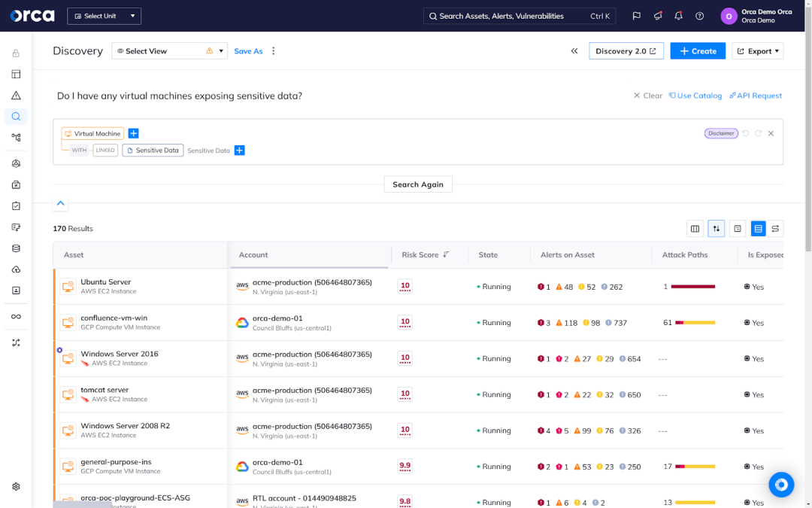Click the Search Again button
812x508 pixels.
tap(418, 184)
